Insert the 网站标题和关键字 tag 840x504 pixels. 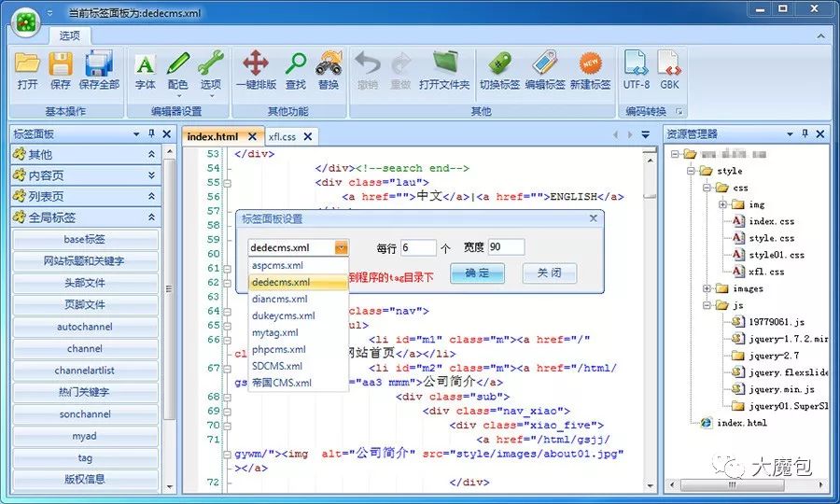tap(85, 261)
